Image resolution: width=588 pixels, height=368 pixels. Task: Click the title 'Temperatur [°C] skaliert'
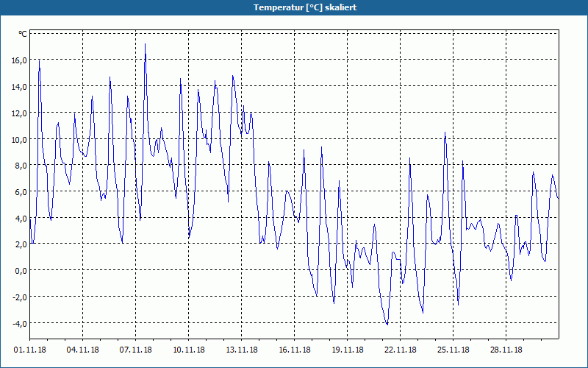click(x=305, y=7)
